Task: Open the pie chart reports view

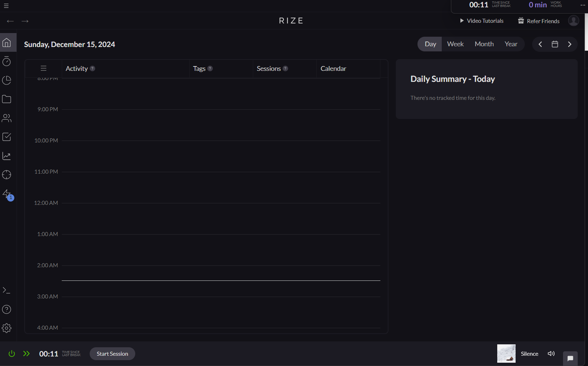Action: [7, 80]
